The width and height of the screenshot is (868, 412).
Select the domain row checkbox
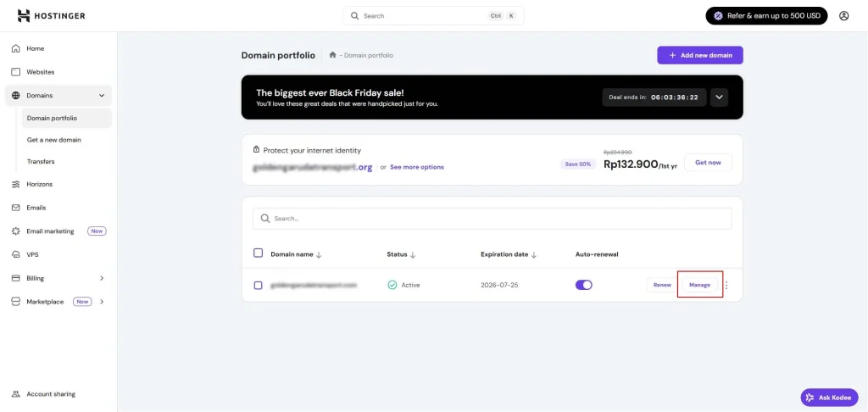259,285
